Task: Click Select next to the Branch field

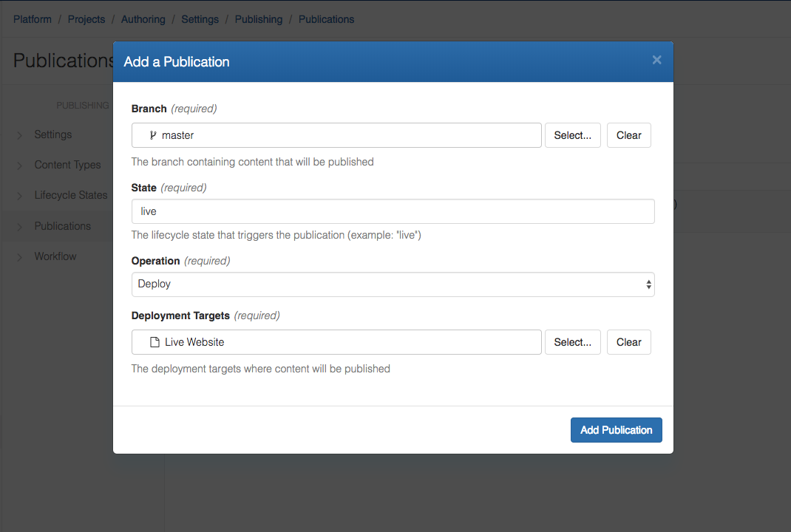Action: point(572,135)
